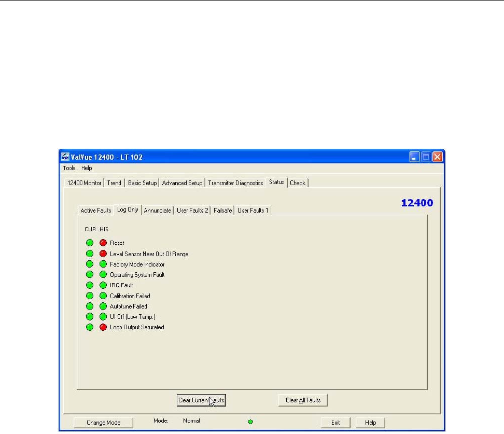
Task: Click the red HIS indicator for Reset
Action: pyautogui.click(x=103, y=243)
